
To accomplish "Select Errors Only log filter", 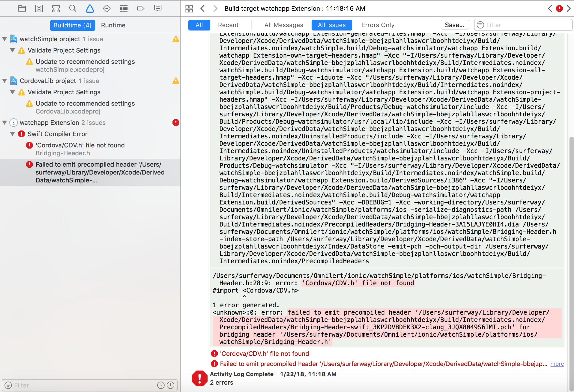I will (x=378, y=25).
